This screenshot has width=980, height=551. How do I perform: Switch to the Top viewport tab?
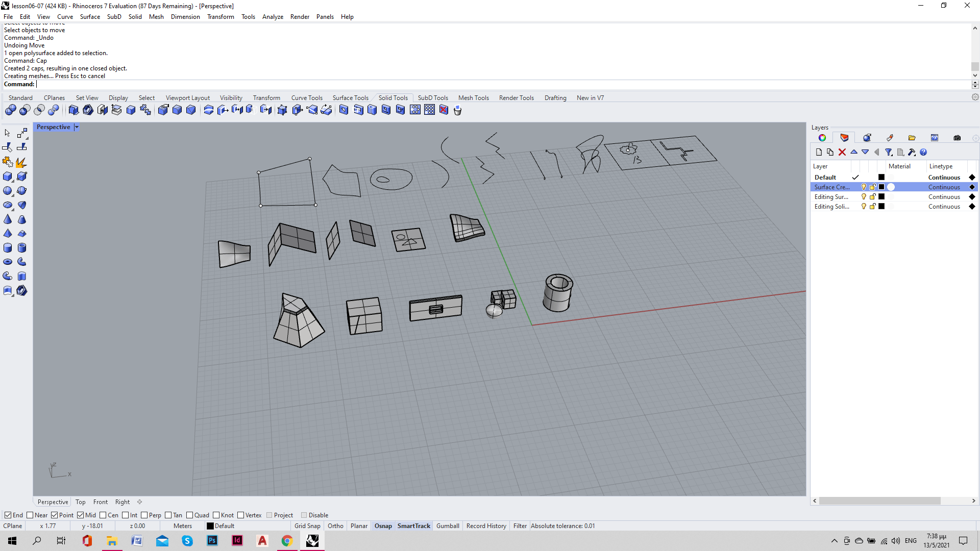coord(81,502)
